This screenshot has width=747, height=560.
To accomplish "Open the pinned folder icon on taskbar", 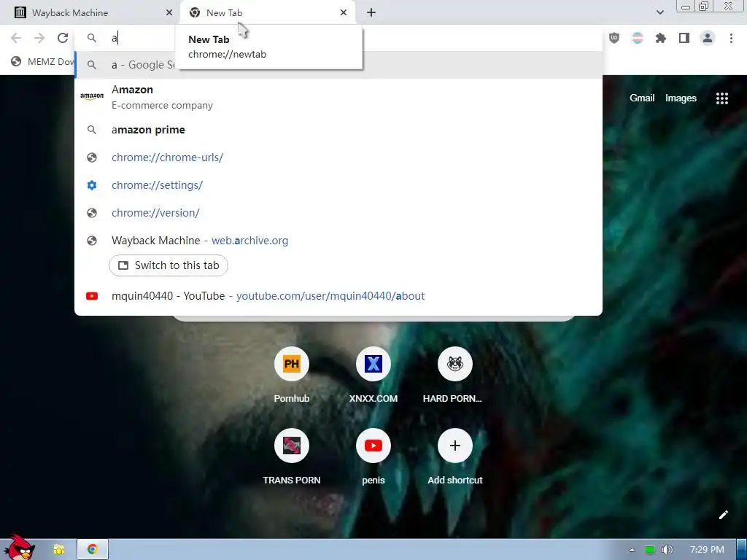I will coord(58,550).
